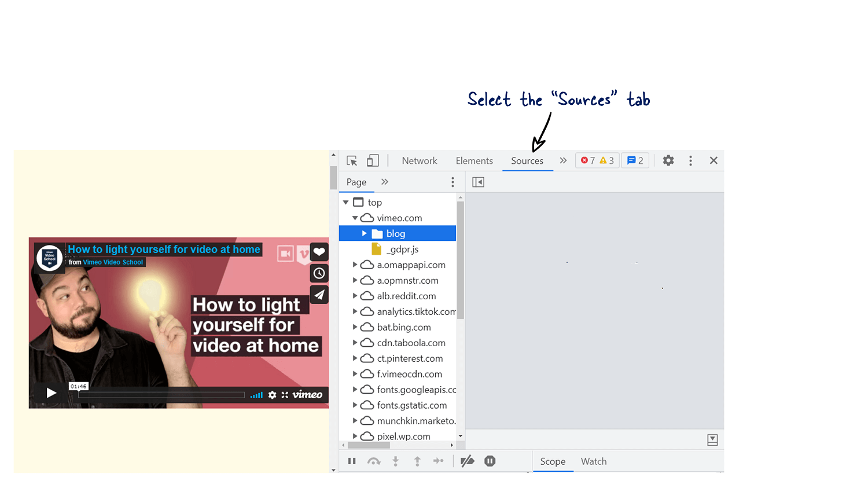Expand the blog folder

point(365,233)
